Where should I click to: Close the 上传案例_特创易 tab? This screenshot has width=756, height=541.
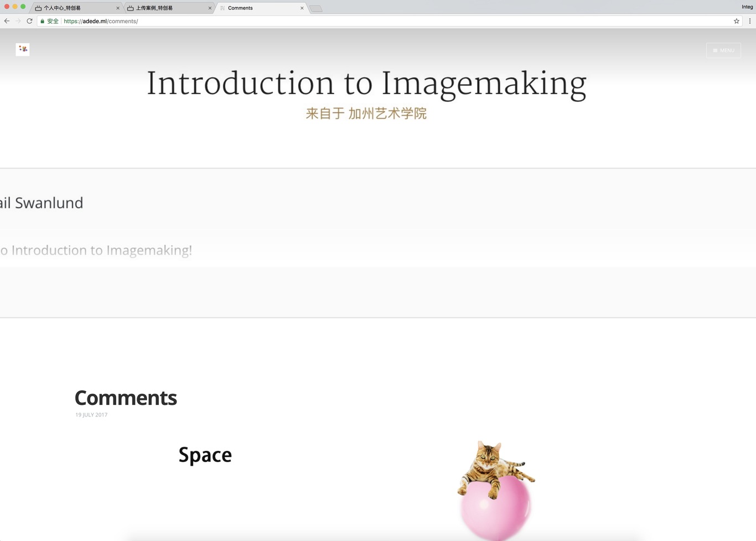pos(210,8)
